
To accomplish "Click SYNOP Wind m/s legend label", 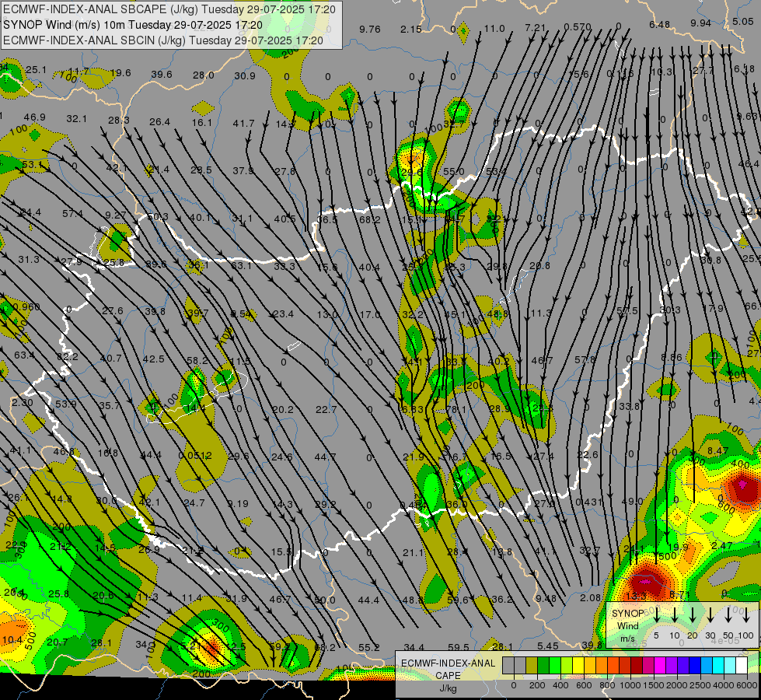I will 627,625.
